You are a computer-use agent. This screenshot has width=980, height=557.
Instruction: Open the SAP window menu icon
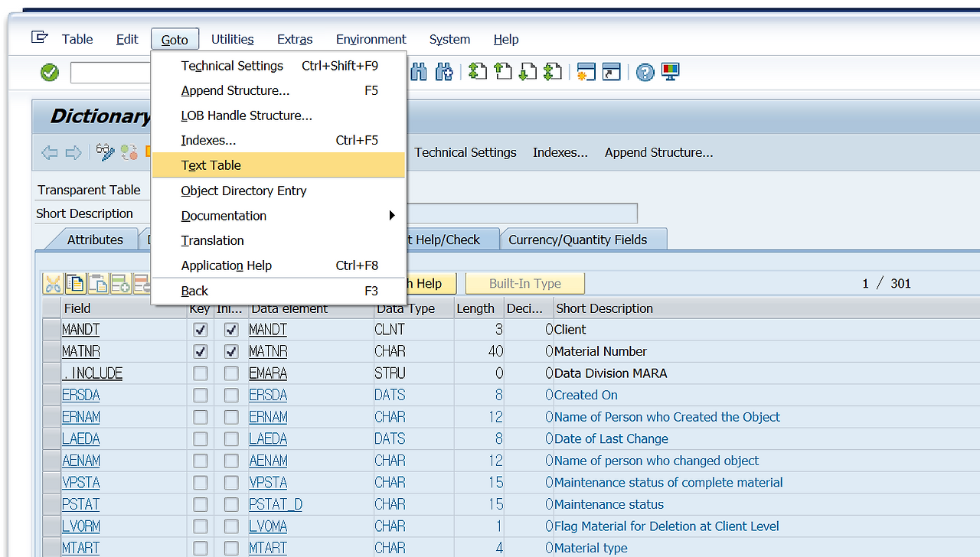40,37
